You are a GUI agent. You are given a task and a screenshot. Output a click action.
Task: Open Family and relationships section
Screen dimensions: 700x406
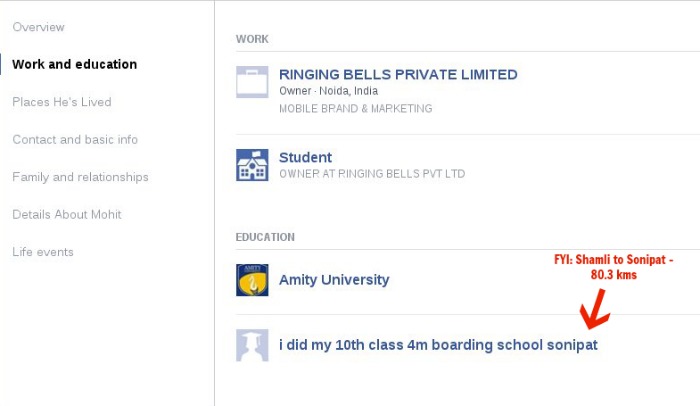(x=80, y=177)
